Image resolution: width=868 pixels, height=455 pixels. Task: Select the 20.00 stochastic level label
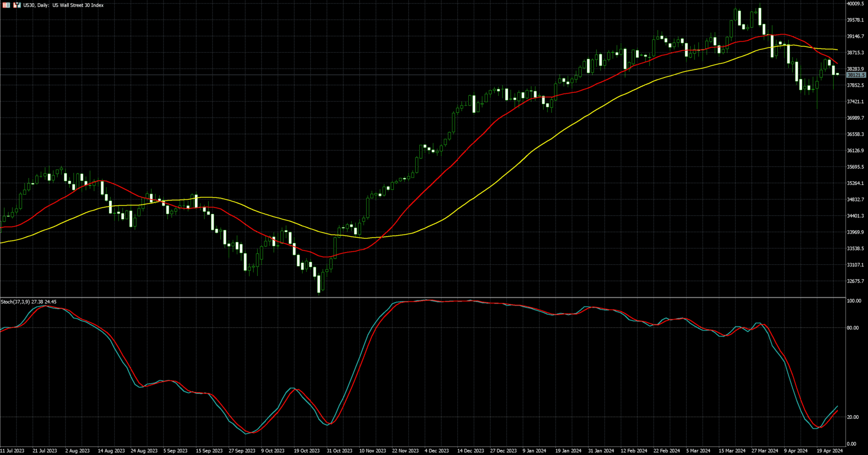853,417
